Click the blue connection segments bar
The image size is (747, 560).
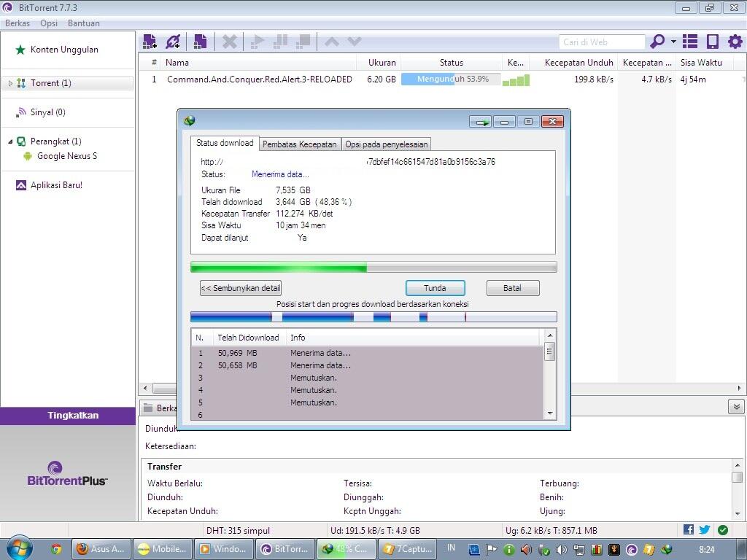tap(373, 317)
